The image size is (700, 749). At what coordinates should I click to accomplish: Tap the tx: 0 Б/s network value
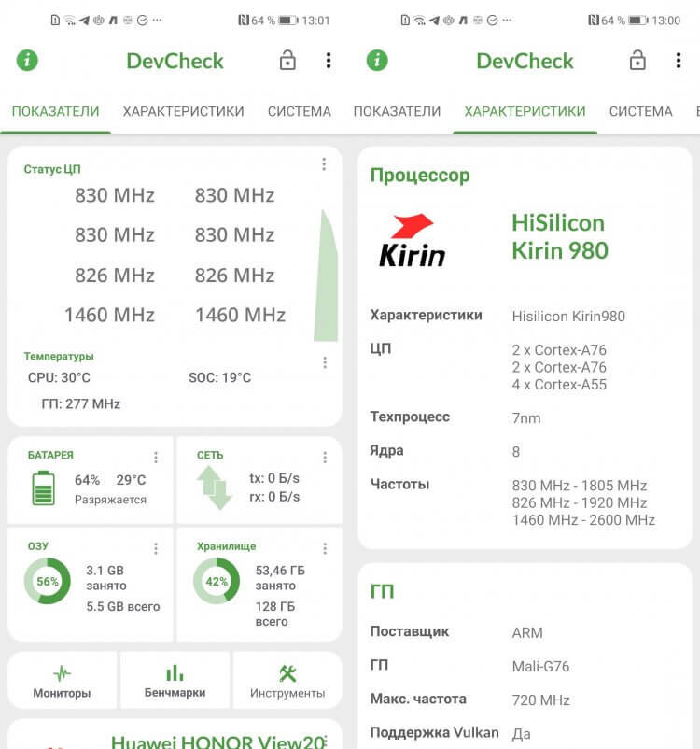[274, 477]
